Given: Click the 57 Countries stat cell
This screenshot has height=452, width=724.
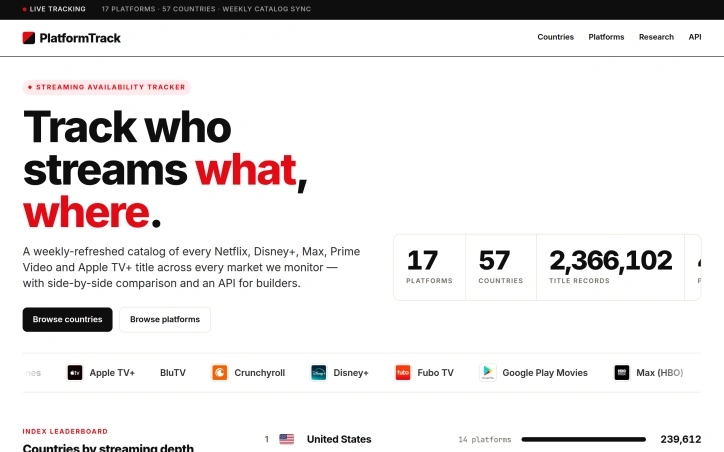Looking at the screenshot, I should (501, 267).
